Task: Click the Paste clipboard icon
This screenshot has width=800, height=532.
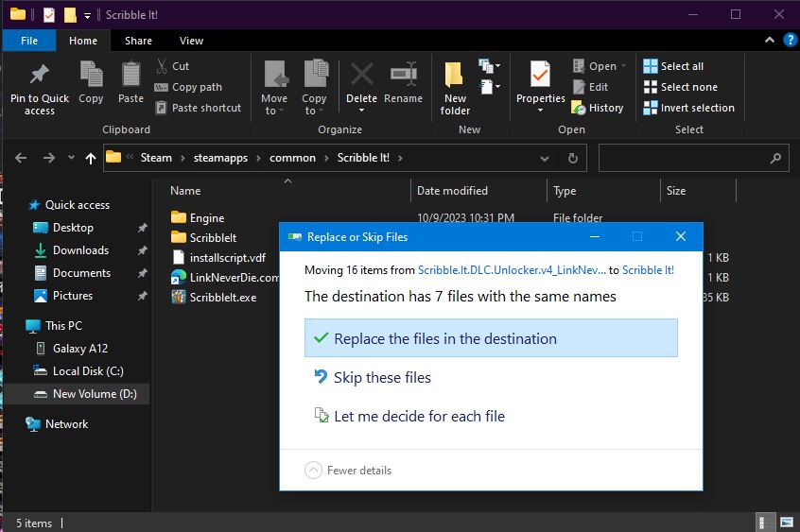Action: click(130, 76)
